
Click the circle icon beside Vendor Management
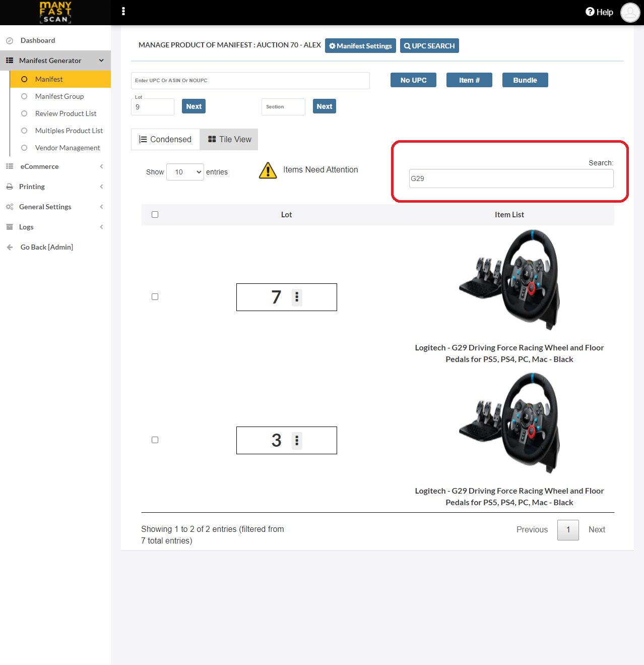coord(24,148)
